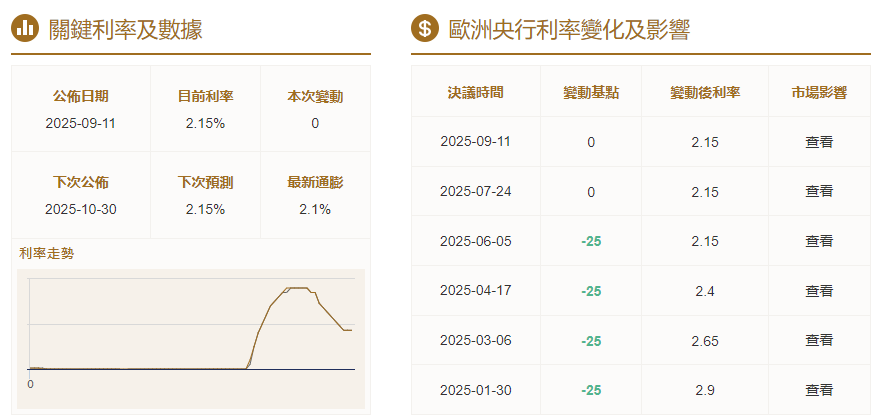
Task: Click the -25 basis points for 2025-03-06
Action: click(x=591, y=341)
